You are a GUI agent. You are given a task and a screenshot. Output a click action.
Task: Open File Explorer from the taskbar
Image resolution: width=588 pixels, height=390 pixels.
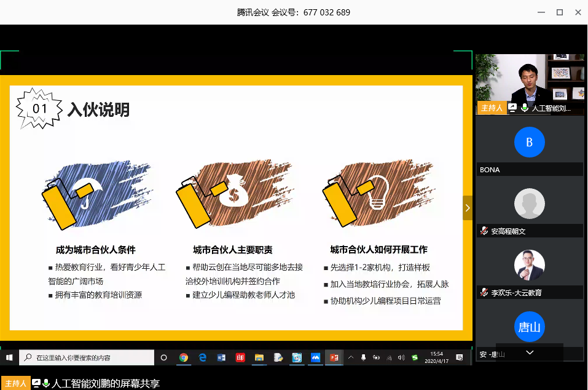pos(259,357)
